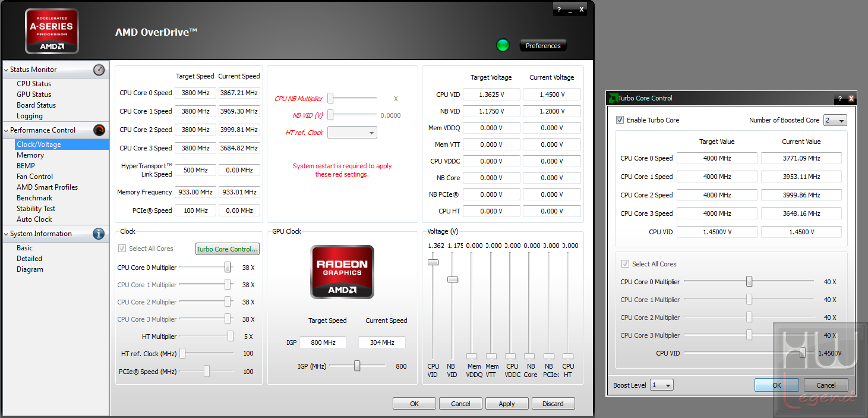This screenshot has width=868, height=418.
Task: Click the System Information info icon
Action: click(x=99, y=234)
